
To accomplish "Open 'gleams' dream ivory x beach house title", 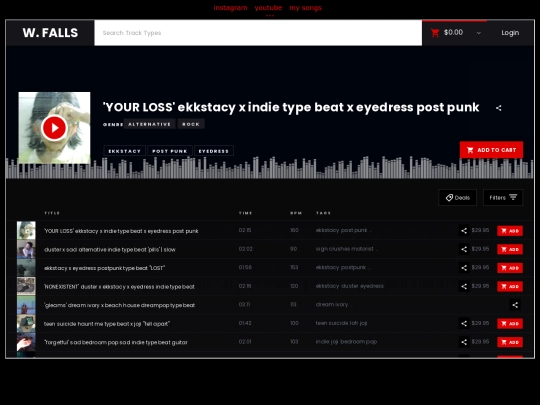I will [120, 305].
